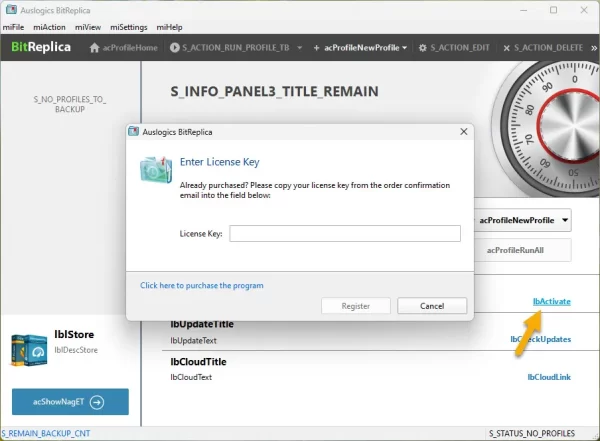The image size is (600, 441).
Task: Open the miAction menu
Action: [x=49, y=27]
